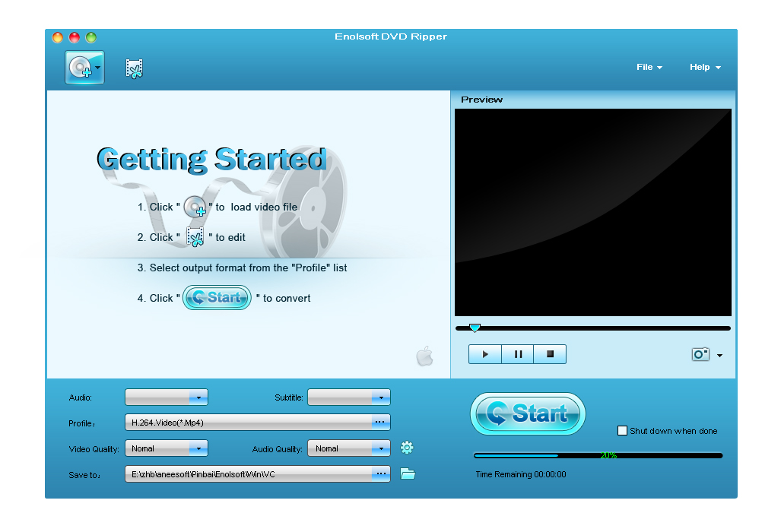Click the conversion progress bar
This screenshot has height=532, width=781.
(598, 455)
